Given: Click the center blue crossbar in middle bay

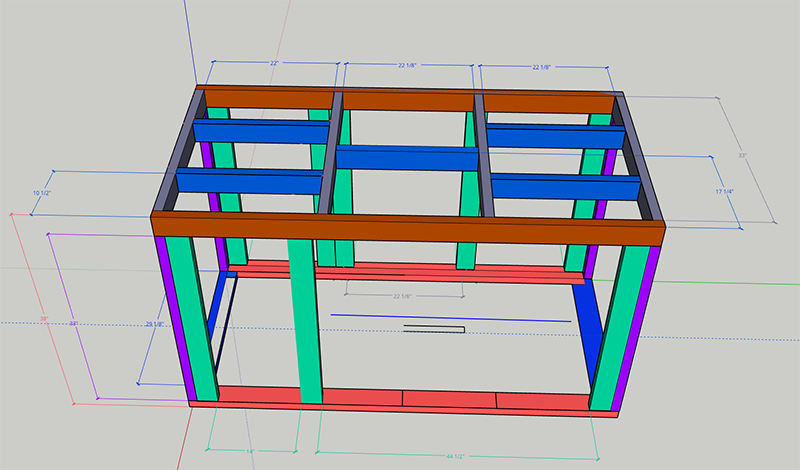Looking at the screenshot, I should [407, 158].
